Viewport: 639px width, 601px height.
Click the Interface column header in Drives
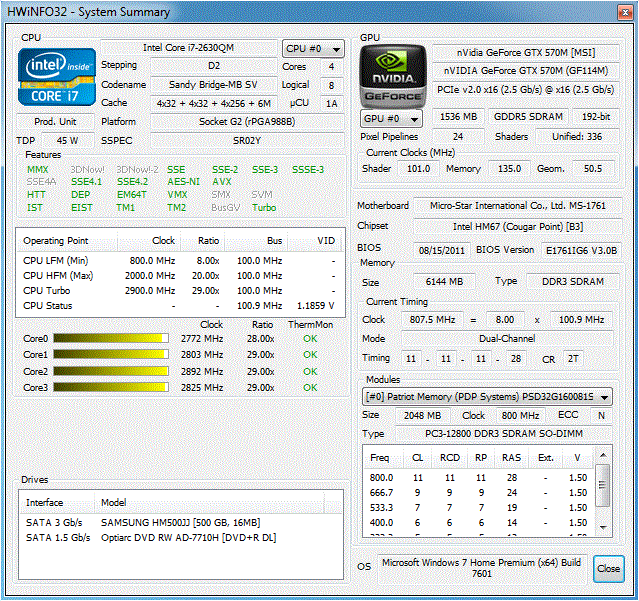(x=57, y=503)
